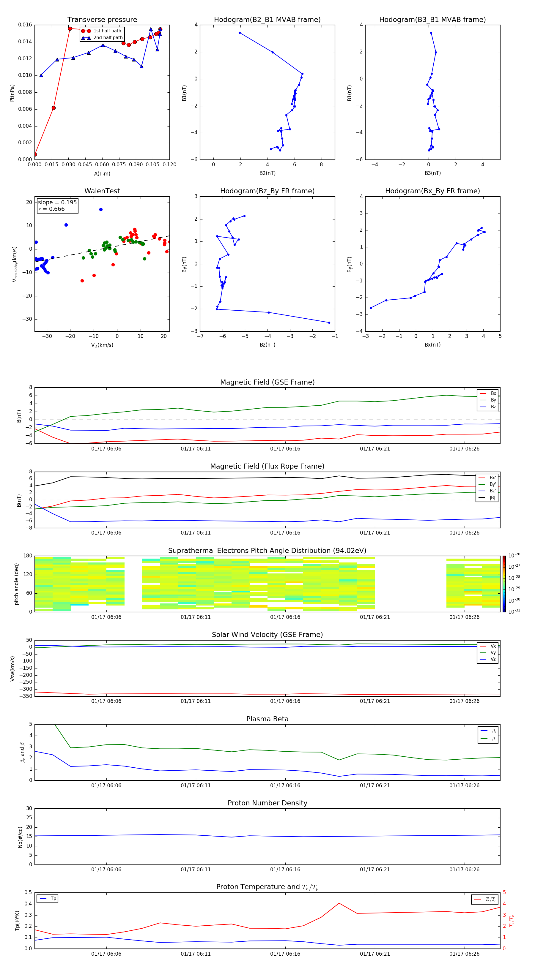Select the 'slope = 0.195' annotation
535x980 pixels.
click(57, 203)
